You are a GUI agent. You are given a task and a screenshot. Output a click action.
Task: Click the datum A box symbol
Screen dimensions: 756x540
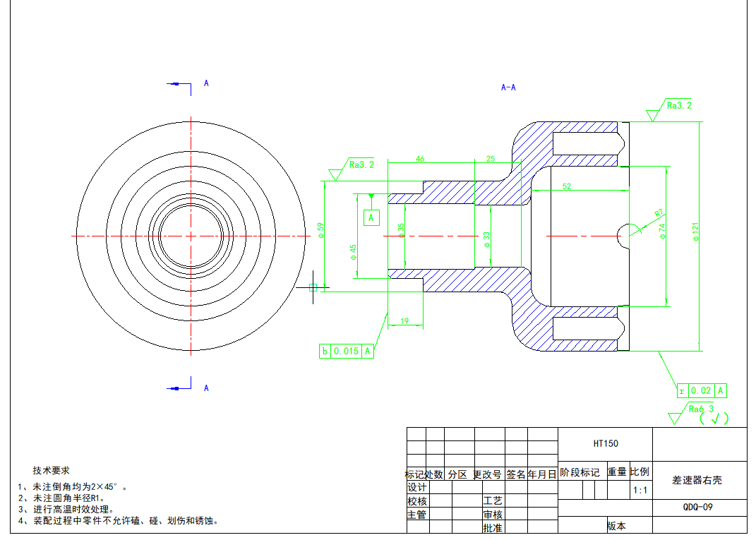371,217
